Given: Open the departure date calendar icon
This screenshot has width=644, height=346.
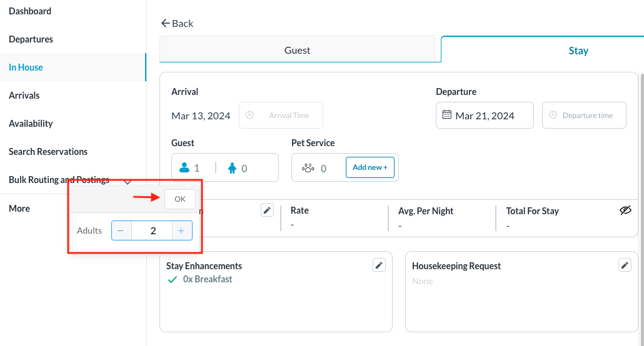Looking at the screenshot, I should click(x=446, y=116).
